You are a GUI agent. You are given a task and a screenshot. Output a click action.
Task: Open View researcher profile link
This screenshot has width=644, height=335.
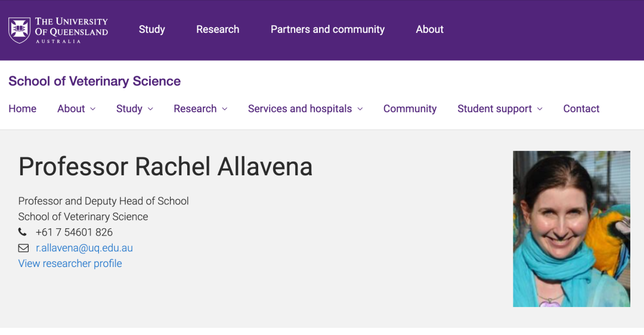(70, 263)
